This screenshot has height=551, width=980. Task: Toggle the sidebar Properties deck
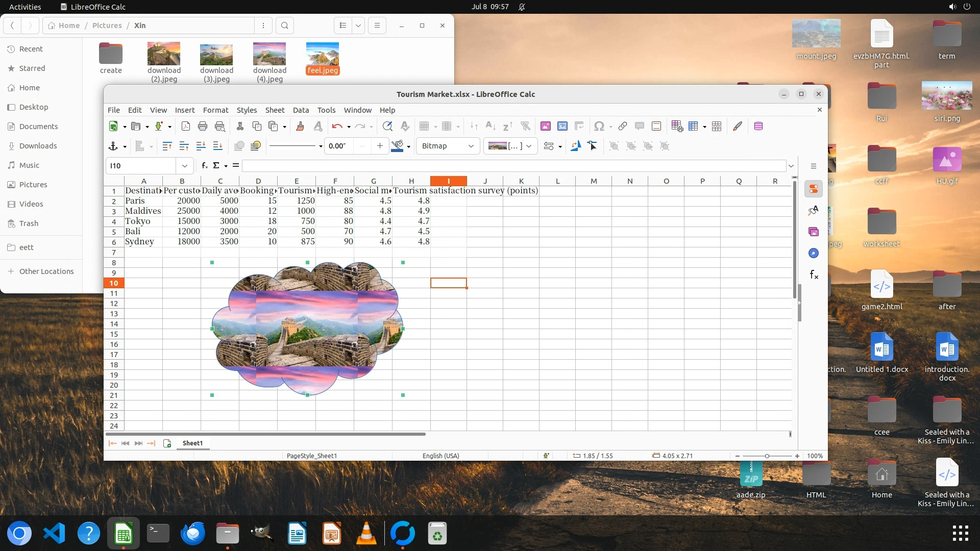(x=814, y=189)
